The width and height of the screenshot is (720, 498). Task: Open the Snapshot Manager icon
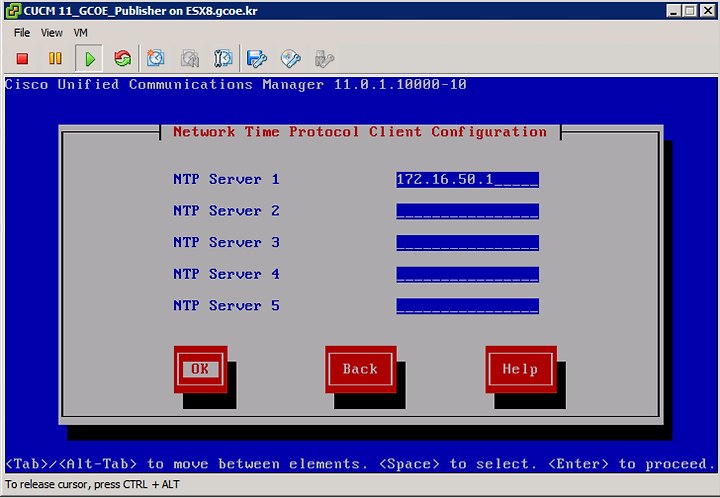pyautogui.click(x=223, y=58)
